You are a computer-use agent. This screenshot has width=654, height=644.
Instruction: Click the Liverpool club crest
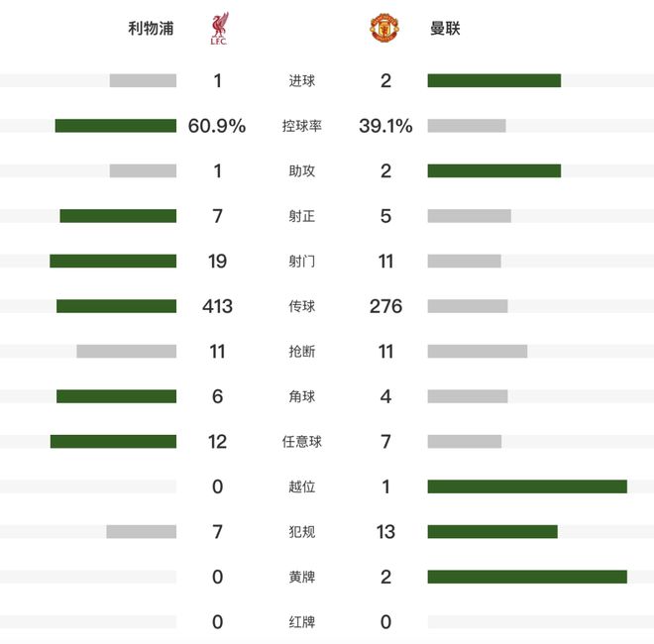[218, 29]
